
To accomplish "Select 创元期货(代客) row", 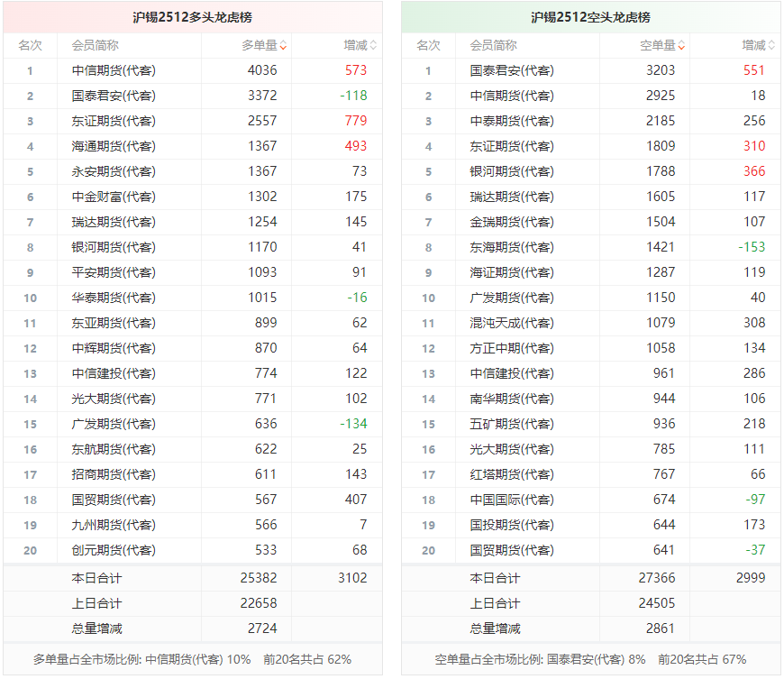I will [x=193, y=550].
